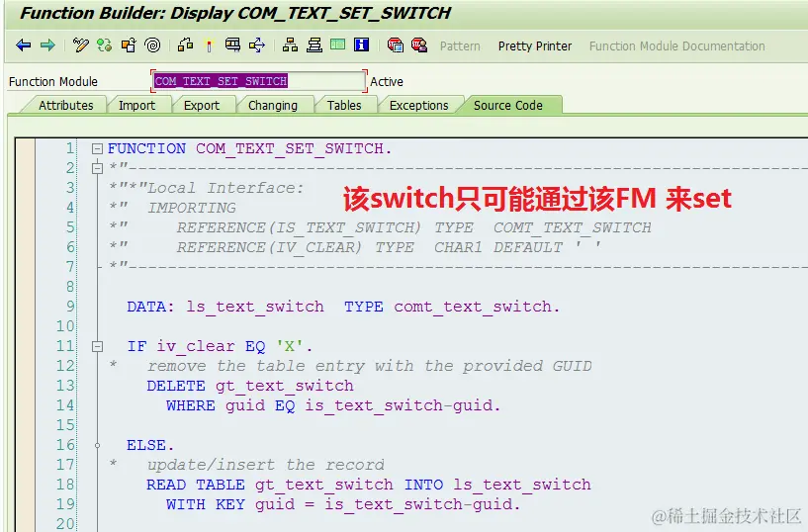808x532 pixels.
Task: Click the Pretty Printer button
Action: click(x=535, y=46)
